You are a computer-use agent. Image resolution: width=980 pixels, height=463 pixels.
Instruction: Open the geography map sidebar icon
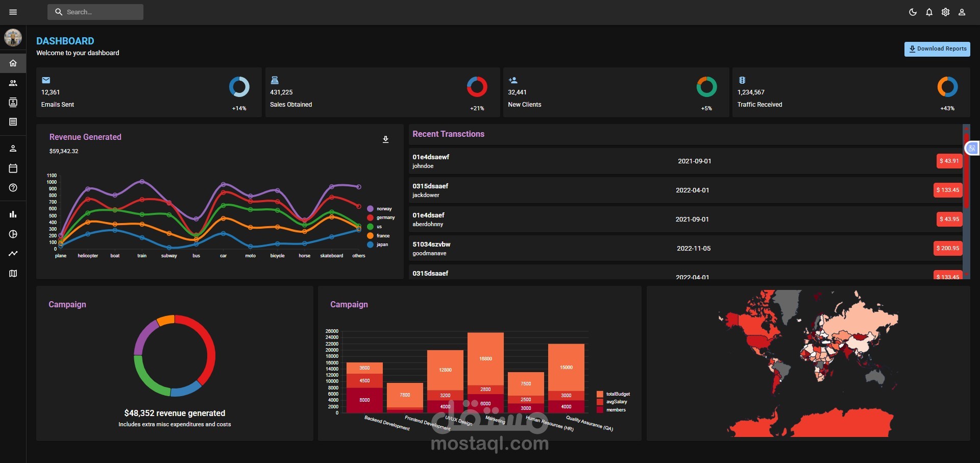click(x=13, y=273)
